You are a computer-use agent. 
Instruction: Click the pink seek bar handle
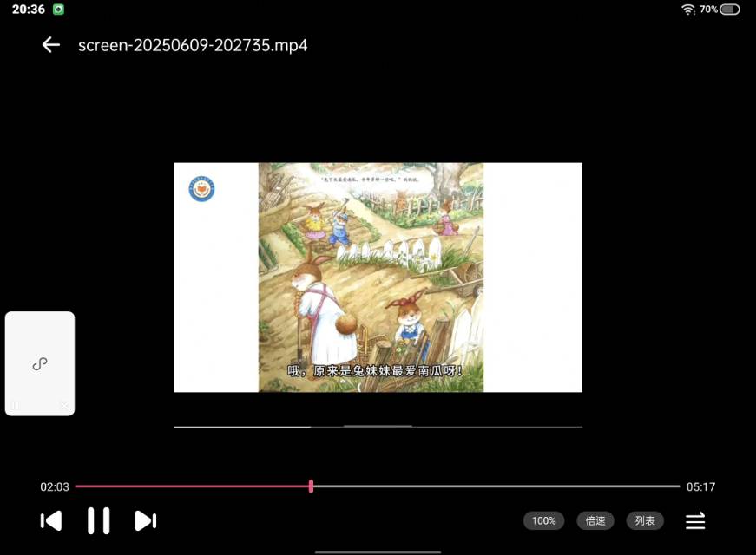tap(311, 486)
